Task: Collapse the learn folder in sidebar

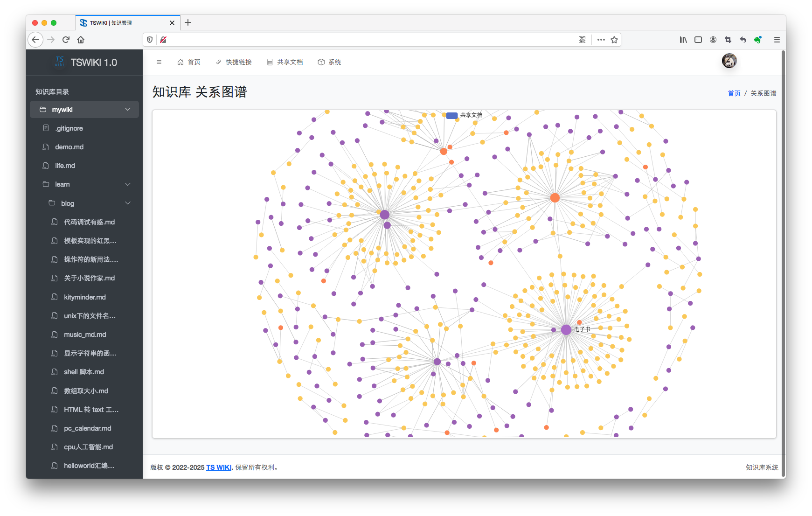Action: (x=128, y=184)
